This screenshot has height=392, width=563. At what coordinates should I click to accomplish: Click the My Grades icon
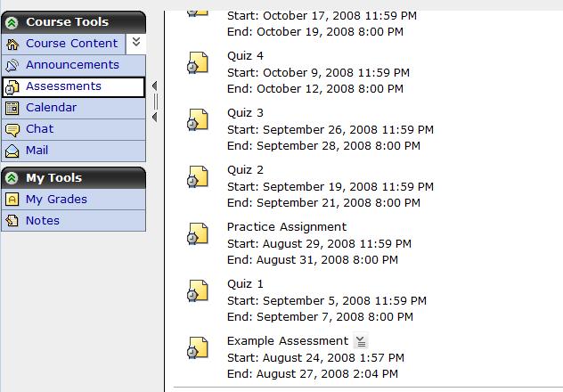12,200
